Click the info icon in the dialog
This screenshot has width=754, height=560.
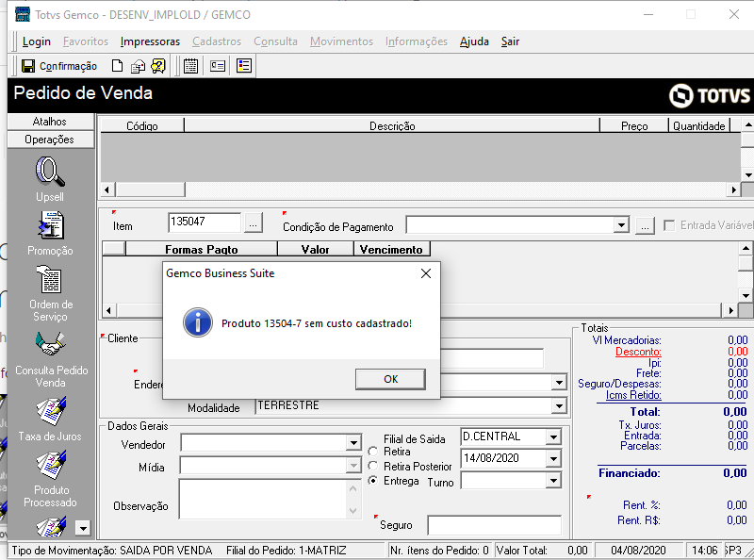tap(198, 322)
